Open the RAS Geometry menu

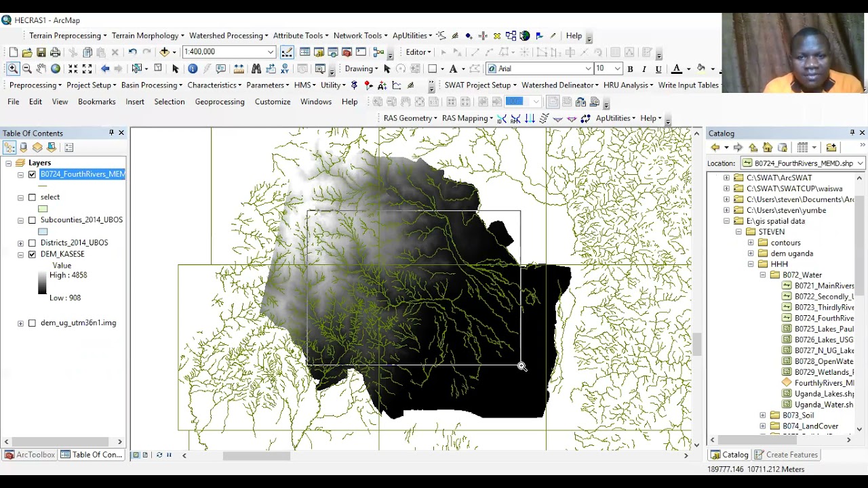coord(410,118)
